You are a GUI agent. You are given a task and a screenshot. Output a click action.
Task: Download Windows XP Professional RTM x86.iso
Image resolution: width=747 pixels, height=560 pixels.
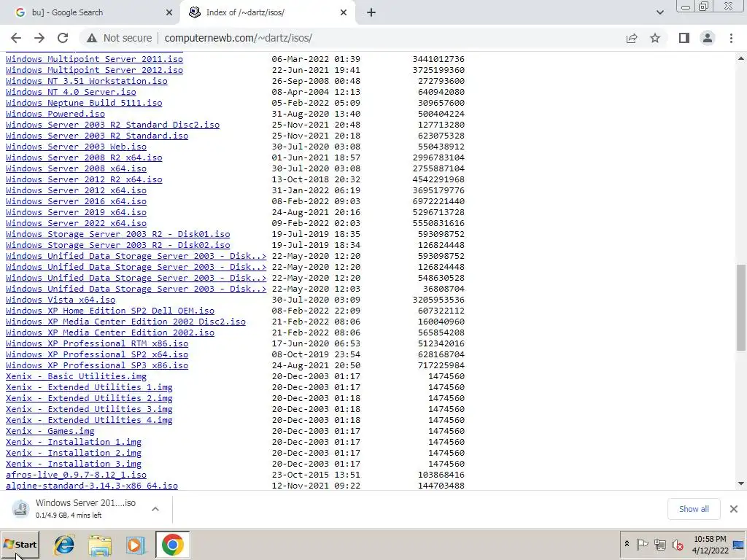point(97,344)
